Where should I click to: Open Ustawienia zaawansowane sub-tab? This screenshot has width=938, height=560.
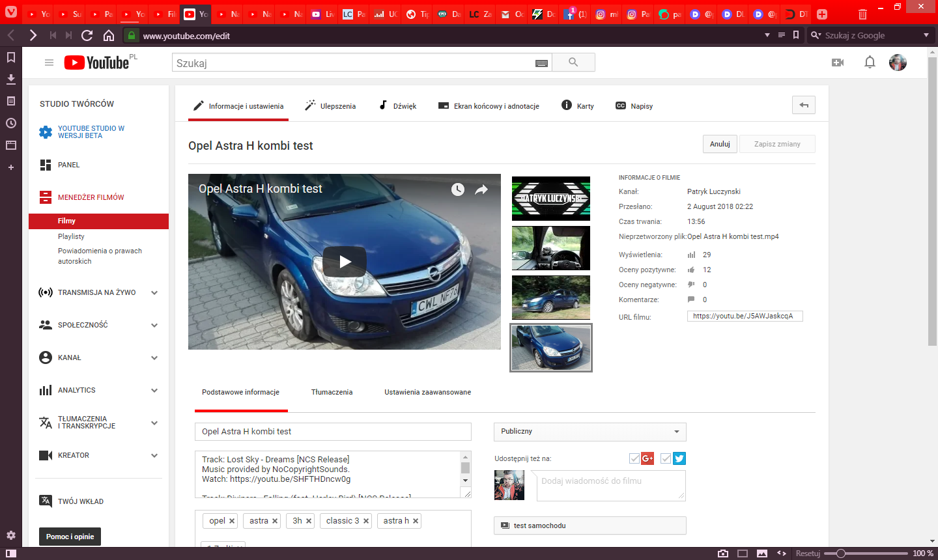(x=428, y=392)
